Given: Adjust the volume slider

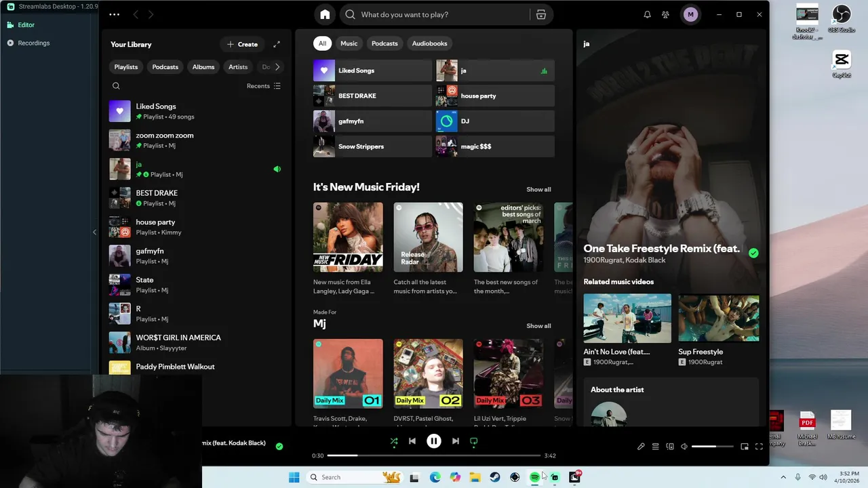Looking at the screenshot, I should tap(713, 447).
